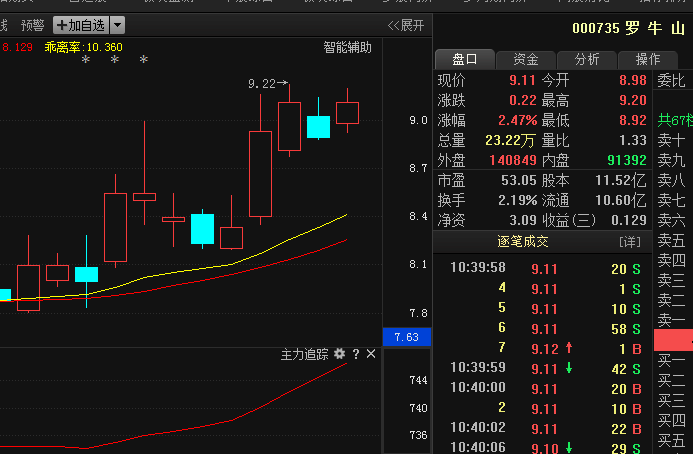The width and height of the screenshot is (693, 454).
Task: Select the 10:40:02 trade row
Action: pos(545,428)
